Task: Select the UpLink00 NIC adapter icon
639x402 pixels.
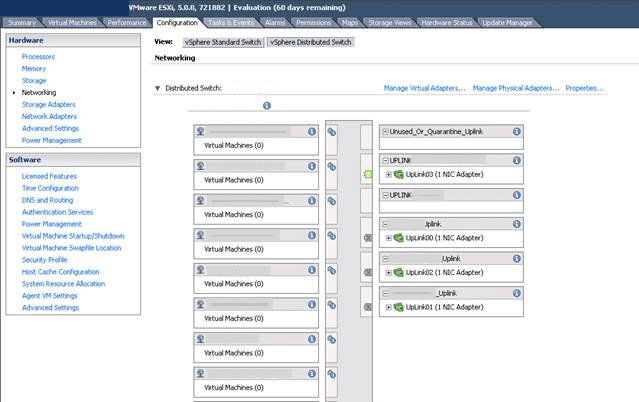Action: click(x=398, y=238)
